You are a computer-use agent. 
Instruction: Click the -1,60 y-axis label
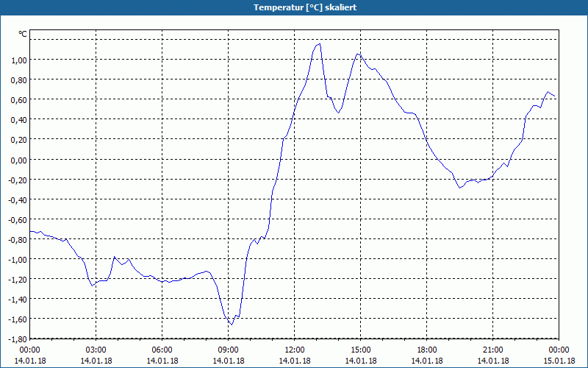pyautogui.click(x=18, y=319)
